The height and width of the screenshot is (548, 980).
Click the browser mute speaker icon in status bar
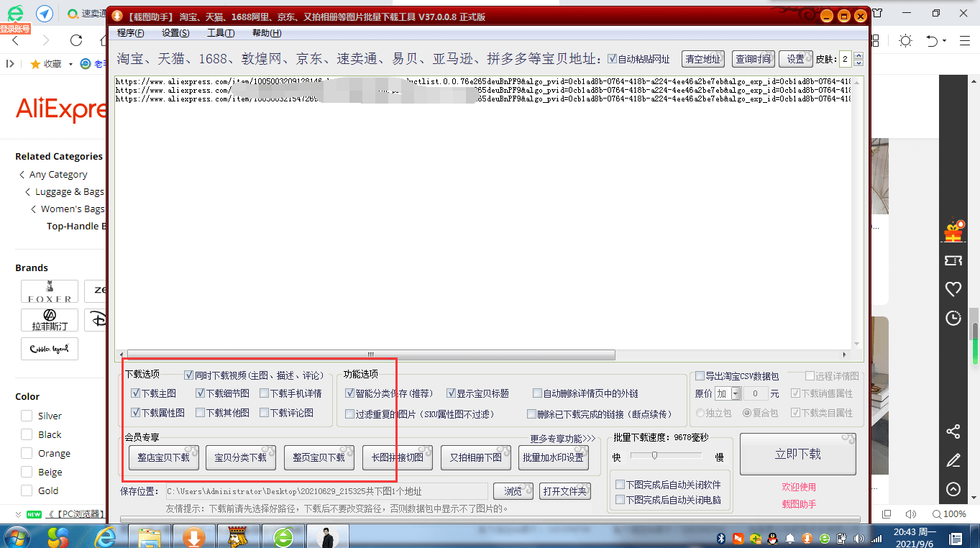coord(911,514)
